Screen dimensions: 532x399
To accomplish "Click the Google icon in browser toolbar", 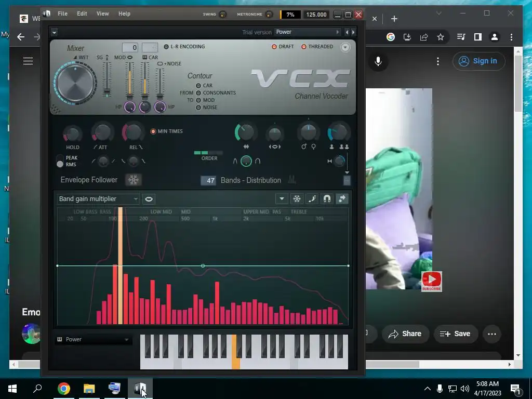I will (x=391, y=37).
